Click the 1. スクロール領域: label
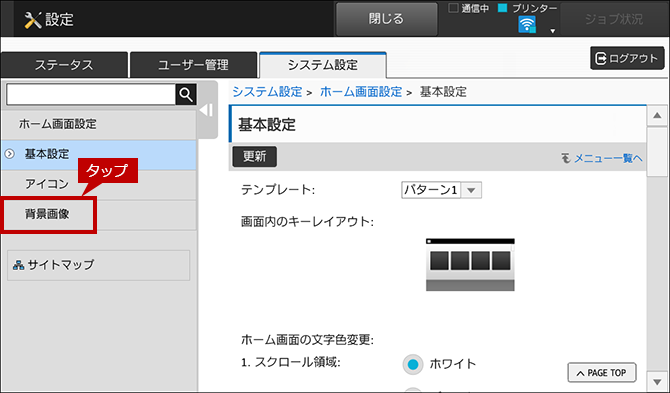The width and height of the screenshot is (670, 393). click(291, 363)
